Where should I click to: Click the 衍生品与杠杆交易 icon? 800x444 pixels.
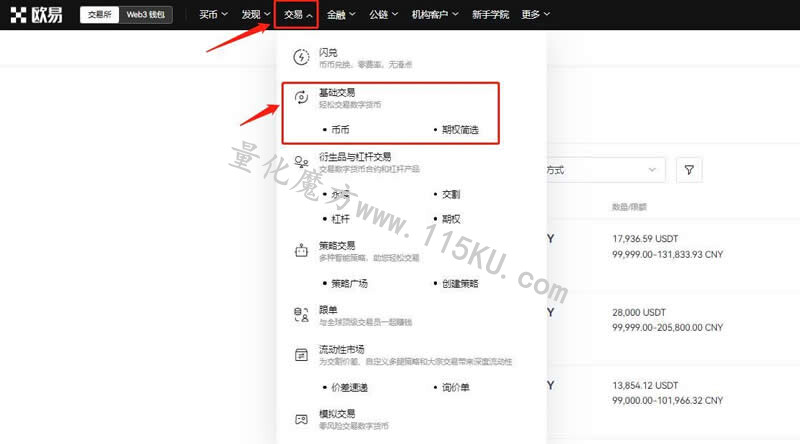pyautogui.click(x=301, y=162)
